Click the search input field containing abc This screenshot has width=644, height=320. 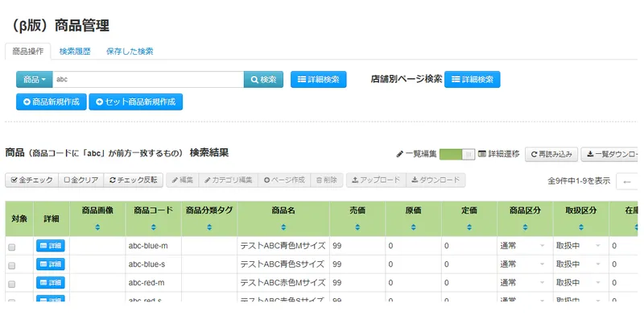[148, 79]
